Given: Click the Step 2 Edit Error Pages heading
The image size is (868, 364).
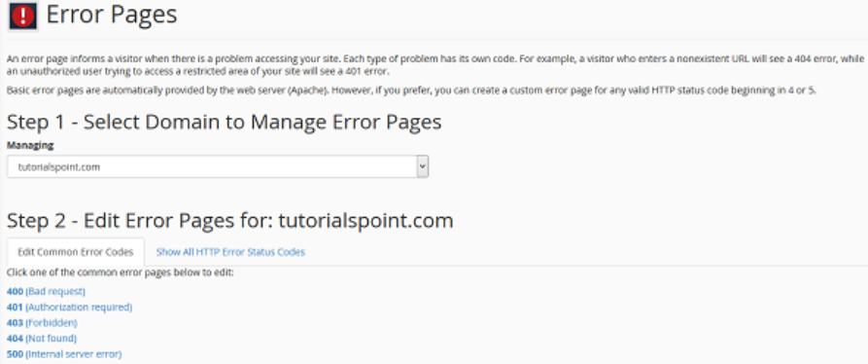Looking at the screenshot, I should point(229,221).
